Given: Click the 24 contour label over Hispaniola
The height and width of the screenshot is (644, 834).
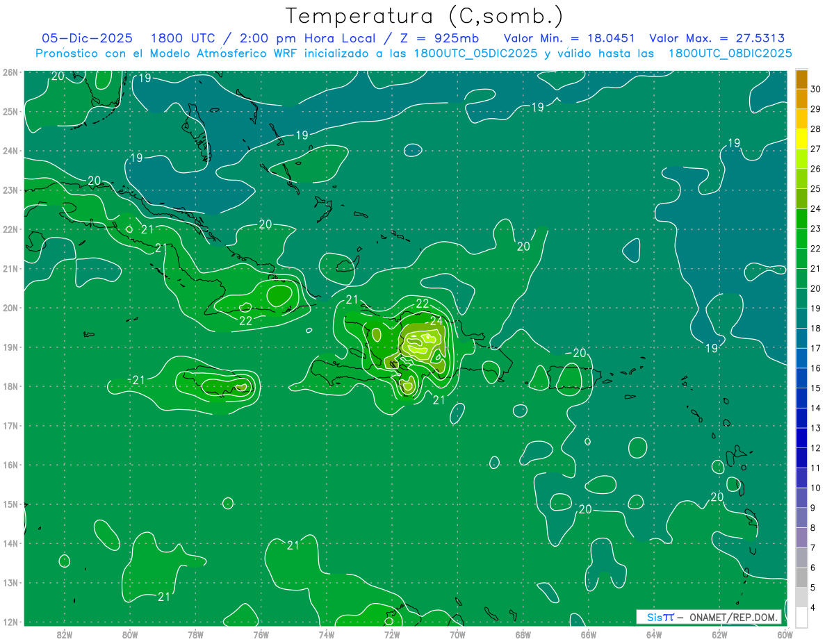Looking at the screenshot, I should pos(436,321).
